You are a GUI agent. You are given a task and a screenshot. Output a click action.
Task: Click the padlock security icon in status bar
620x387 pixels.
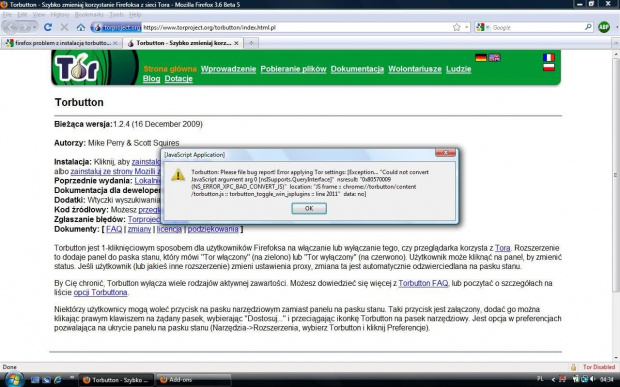coord(573,367)
